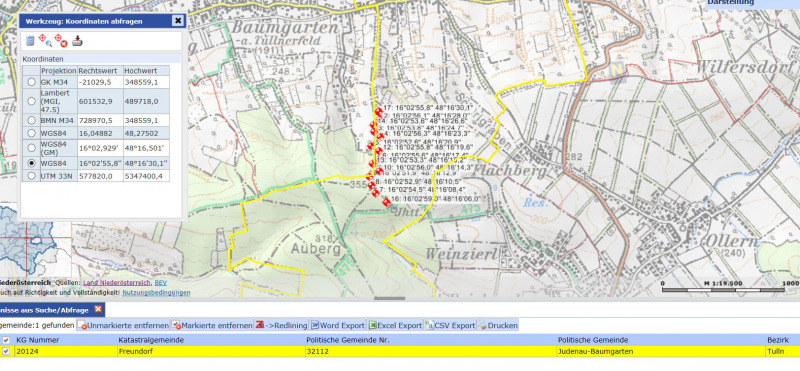
Task: Select the UTM 33N projection radio button
Action: click(32, 176)
